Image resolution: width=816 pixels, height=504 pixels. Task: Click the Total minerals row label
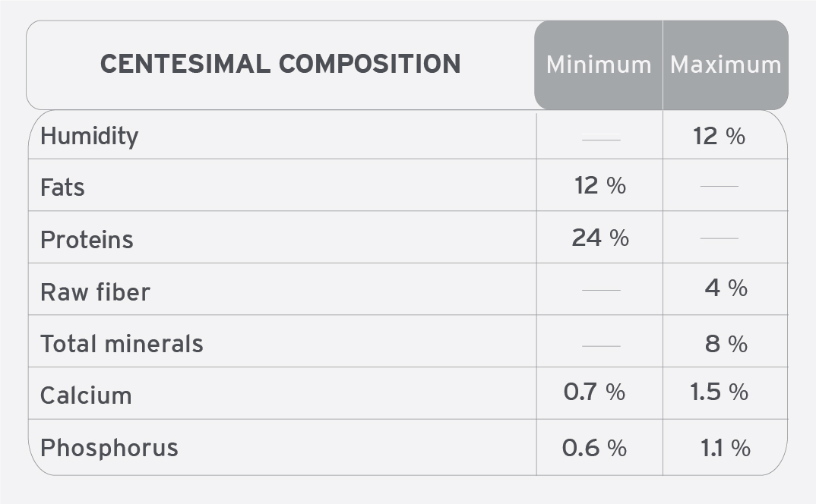(x=122, y=344)
